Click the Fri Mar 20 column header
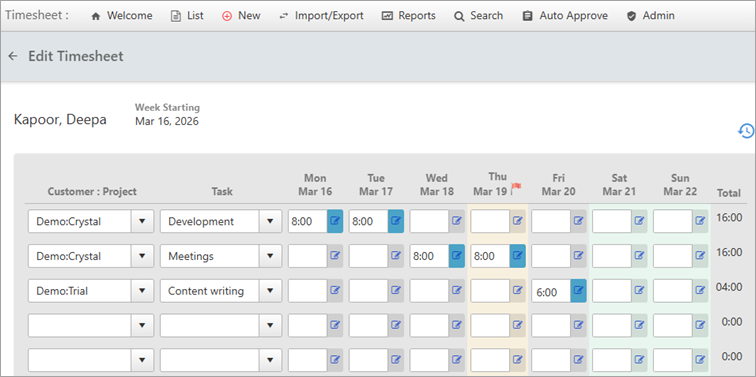 558,185
